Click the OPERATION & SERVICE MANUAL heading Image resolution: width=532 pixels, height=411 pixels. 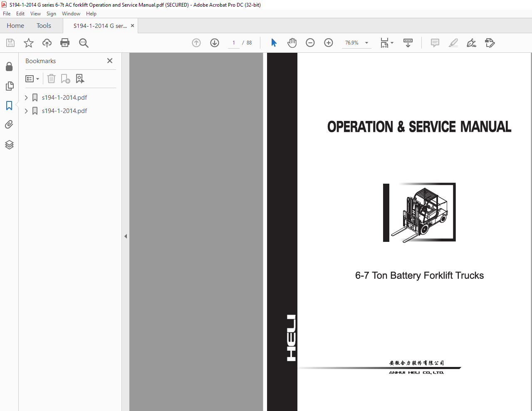419,127
